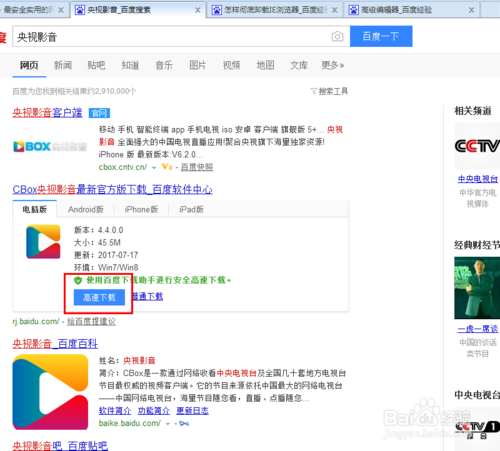This screenshot has width=500, height=451.
Task: Close the 怎样彻底卸载IE浏览器 tab
Action: point(335,10)
